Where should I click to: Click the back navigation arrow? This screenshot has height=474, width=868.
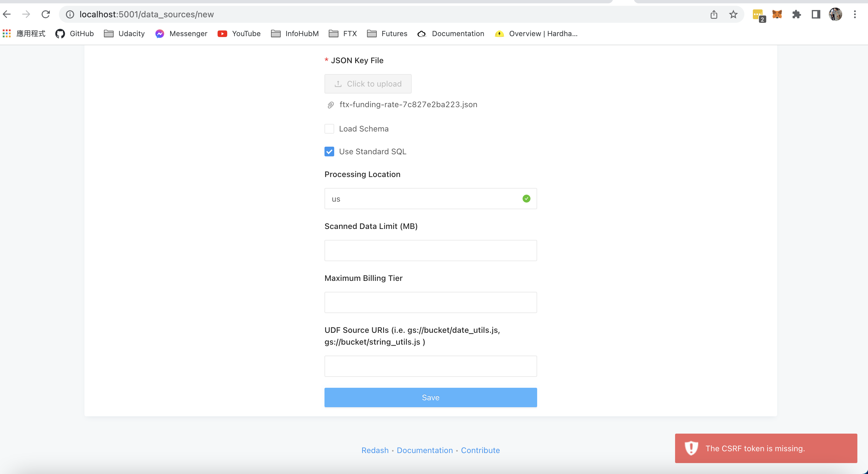click(7, 14)
